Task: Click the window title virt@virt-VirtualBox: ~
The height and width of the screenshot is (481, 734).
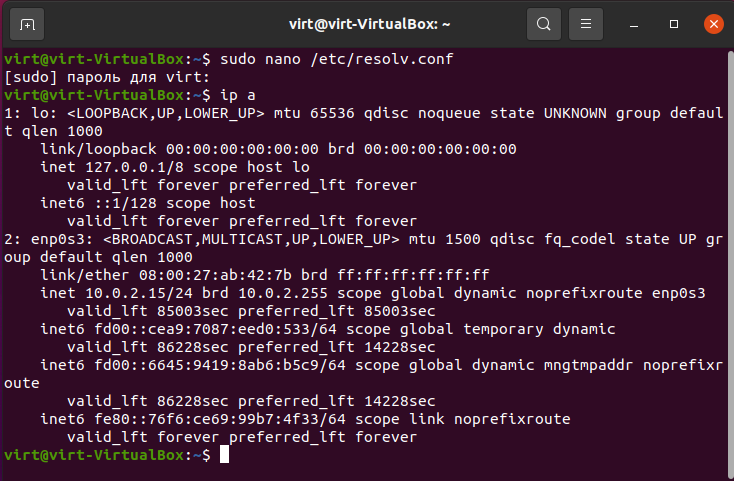Action: click(x=369, y=24)
